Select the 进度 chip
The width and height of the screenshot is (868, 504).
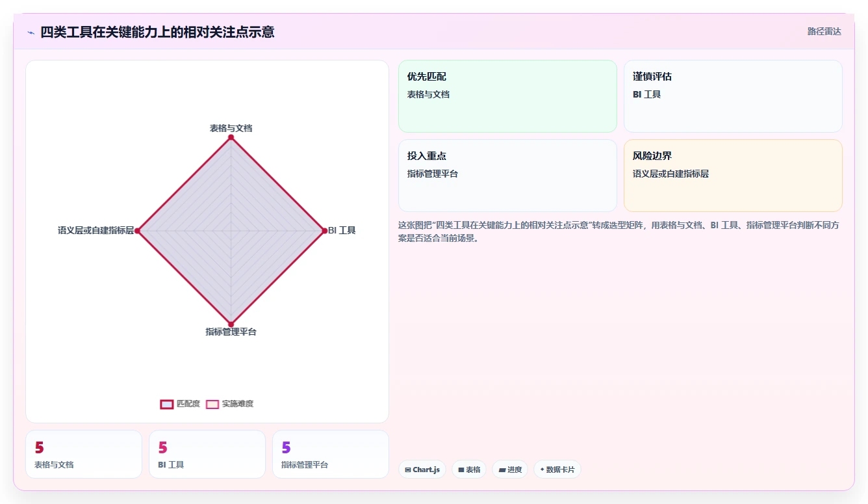(510, 470)
